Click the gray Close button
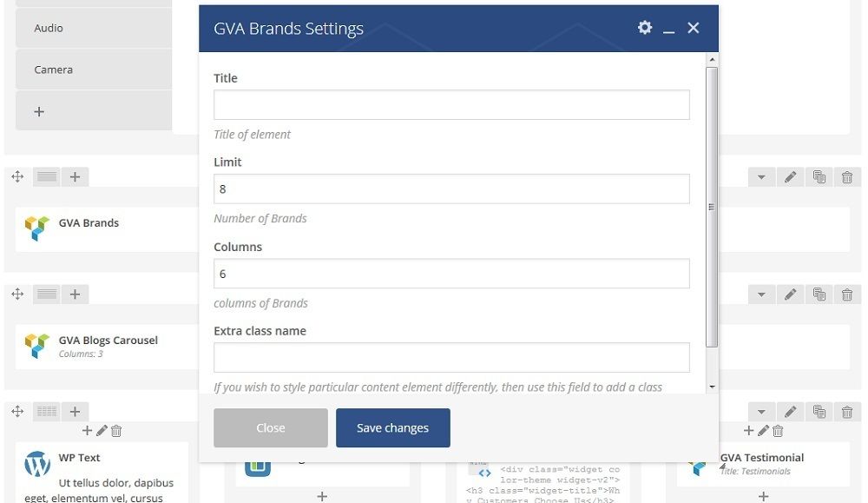Screen dimensions: 868x503 271,427
